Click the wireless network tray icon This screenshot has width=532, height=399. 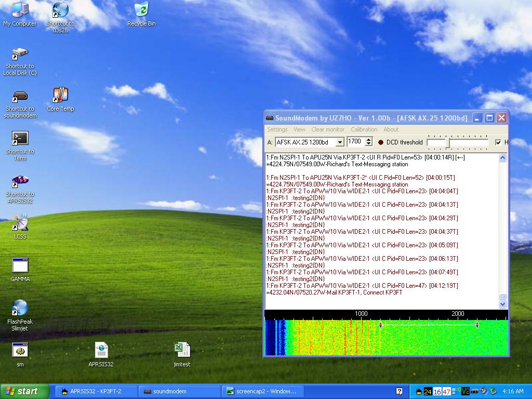(457, 391)
